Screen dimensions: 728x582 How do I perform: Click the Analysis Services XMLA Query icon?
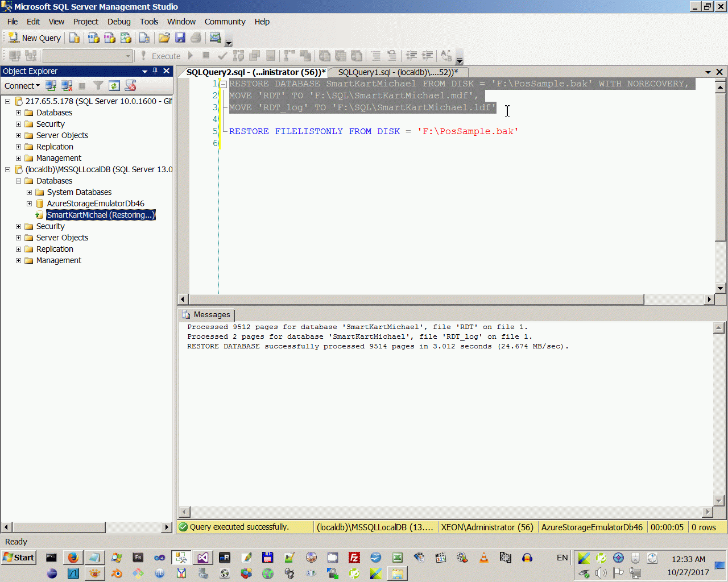coord(126,38)
